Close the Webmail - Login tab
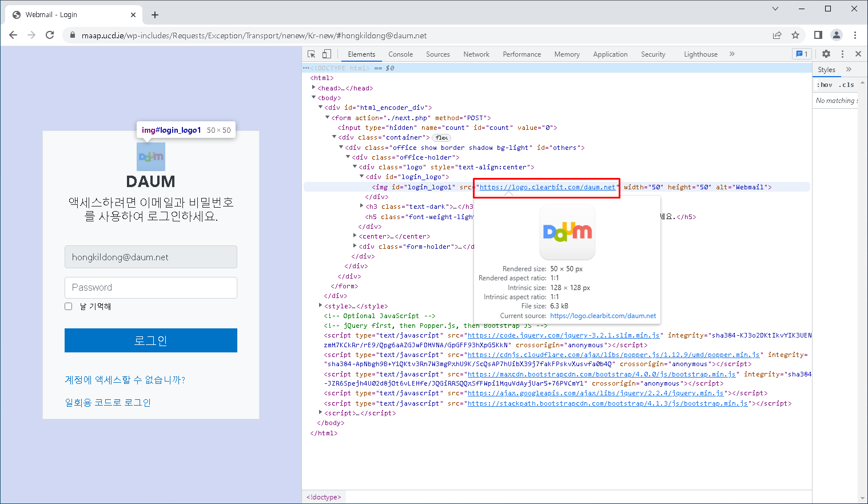The width and height of the screenshot is (868, 504). (x=133, y=15)
